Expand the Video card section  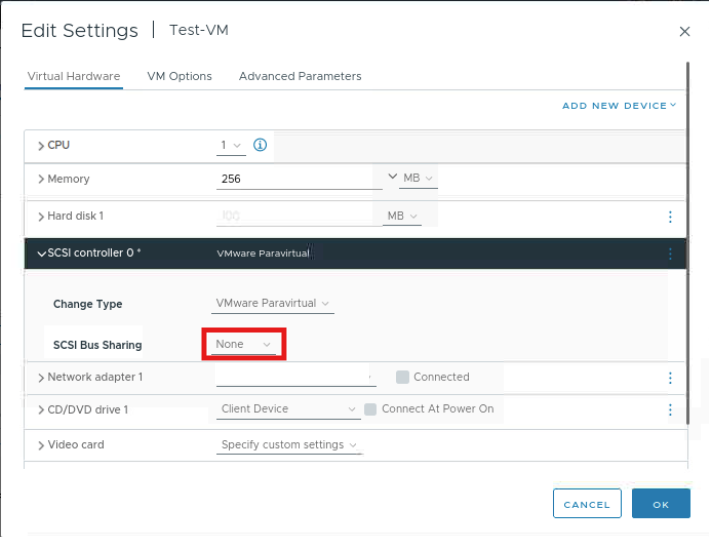click(41, 445)
